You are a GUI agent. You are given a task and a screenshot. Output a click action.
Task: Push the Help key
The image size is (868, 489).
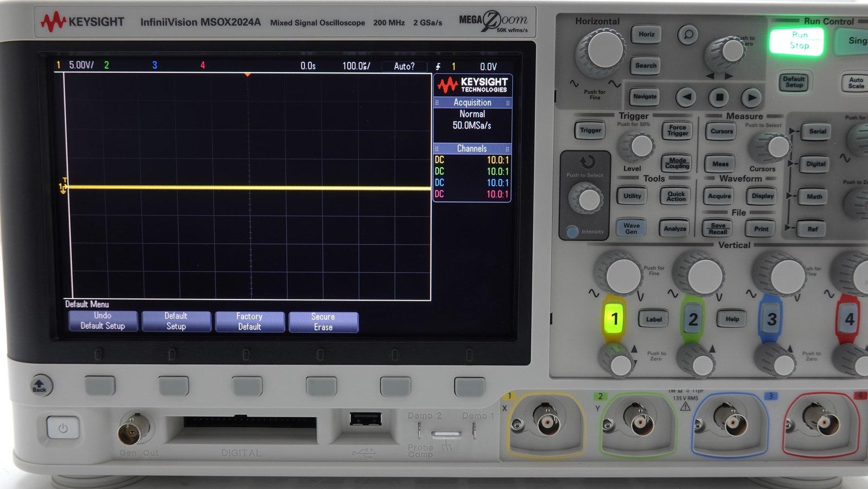[x=732, y=319]
